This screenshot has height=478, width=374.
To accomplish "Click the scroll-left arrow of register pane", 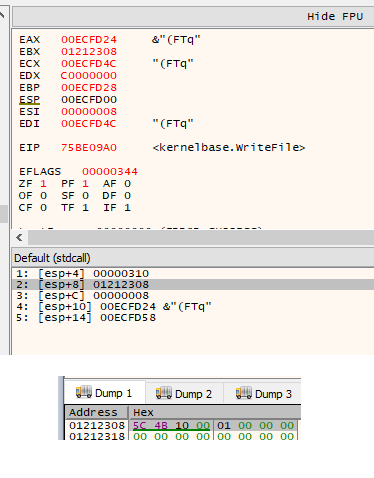I will pyautogui.click(x=19, y=238).
